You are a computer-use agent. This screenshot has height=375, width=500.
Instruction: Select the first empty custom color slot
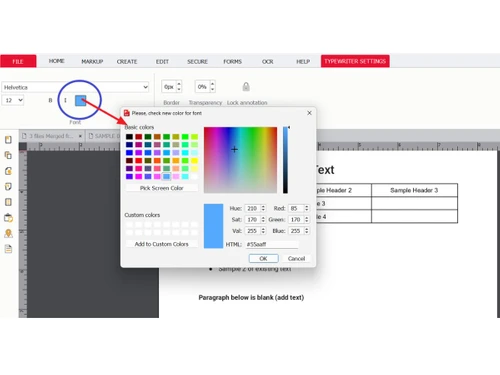point(129,225)
